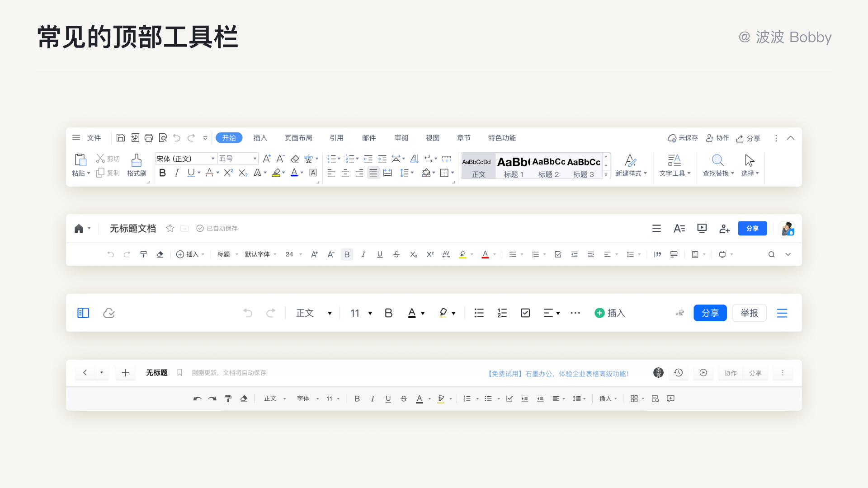Screen dimensions: 868x488
Task: Click the Print icon in WPS toolbar
Action: click(x=149, y=138)
